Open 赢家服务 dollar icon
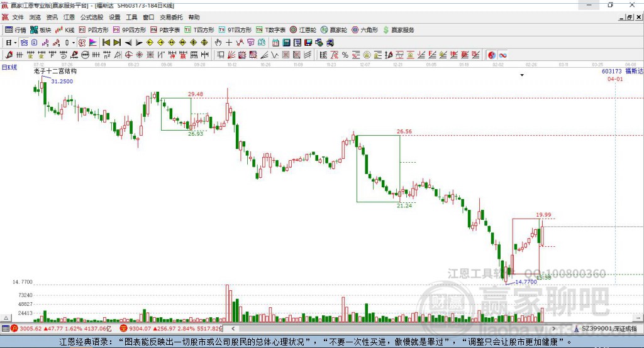 point(386,30)
